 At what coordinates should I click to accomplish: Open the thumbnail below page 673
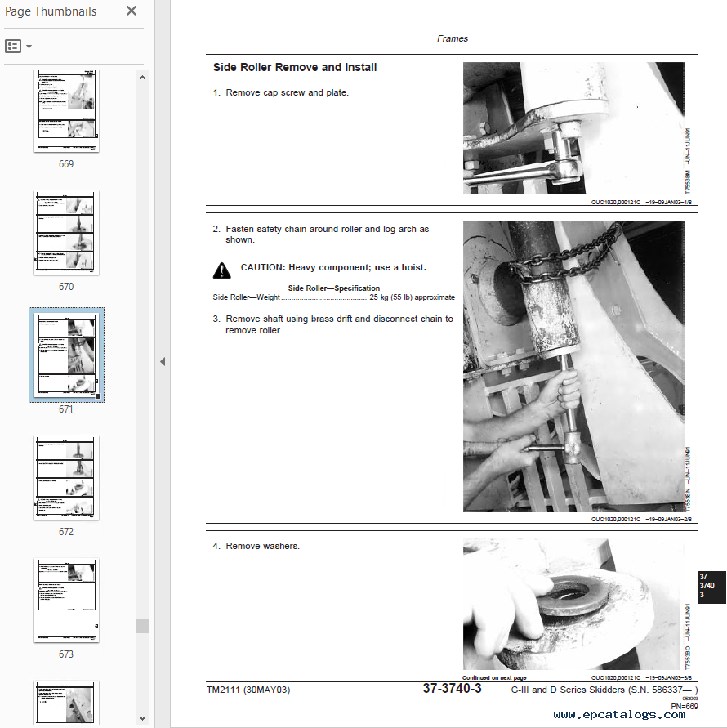tap(66, 703)
